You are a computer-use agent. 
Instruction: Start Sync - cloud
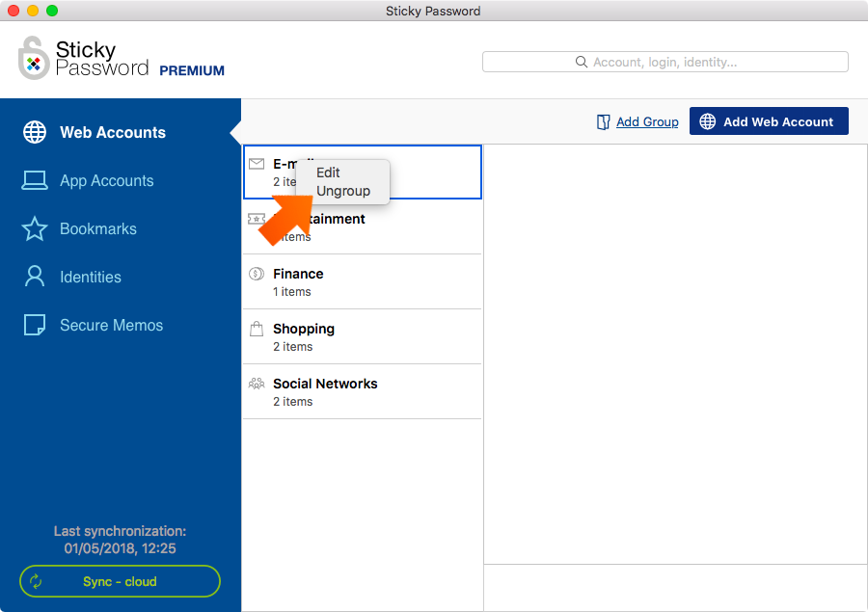point(121,581)
